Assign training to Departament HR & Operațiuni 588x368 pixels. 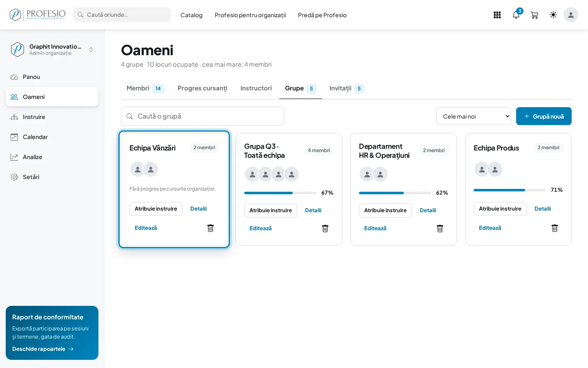[385, 211]
